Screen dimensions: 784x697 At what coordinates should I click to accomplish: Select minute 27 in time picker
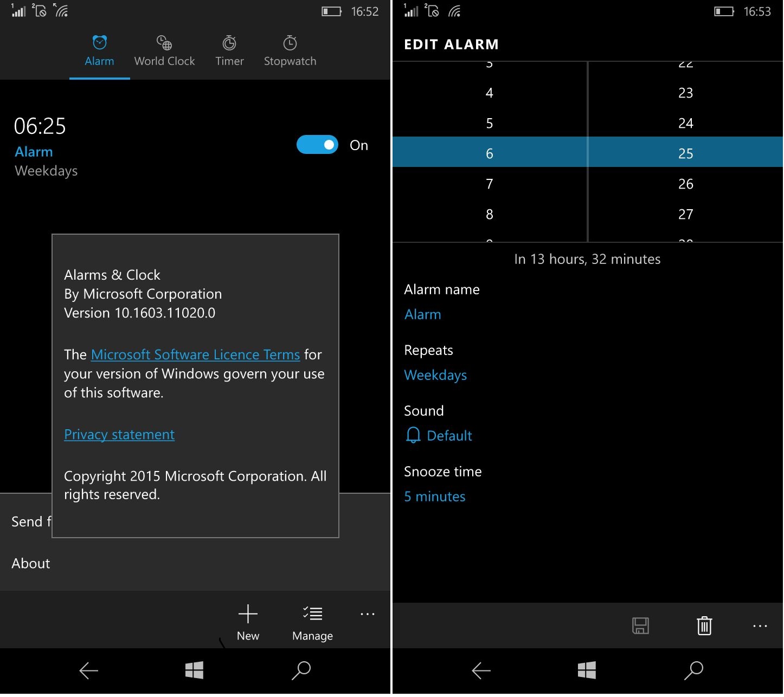(x=685, y=215)
